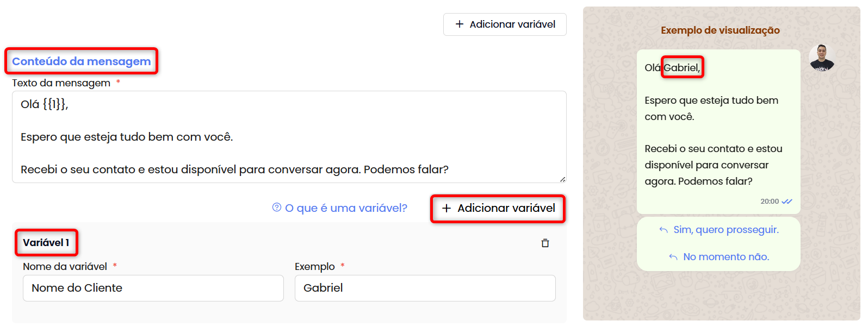This screenshot has height=327, width=868.
Task: Click the 20:00 timestamp in the preview message
Action: 770,201
